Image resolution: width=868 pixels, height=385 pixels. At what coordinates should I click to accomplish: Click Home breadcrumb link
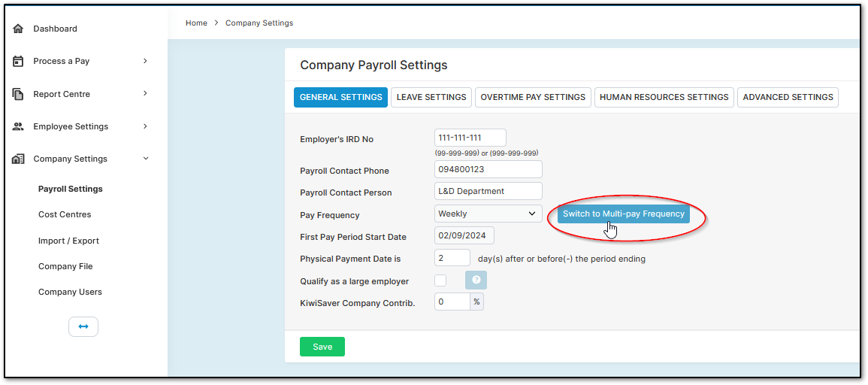pyautogui.click(x=196, y=23)
